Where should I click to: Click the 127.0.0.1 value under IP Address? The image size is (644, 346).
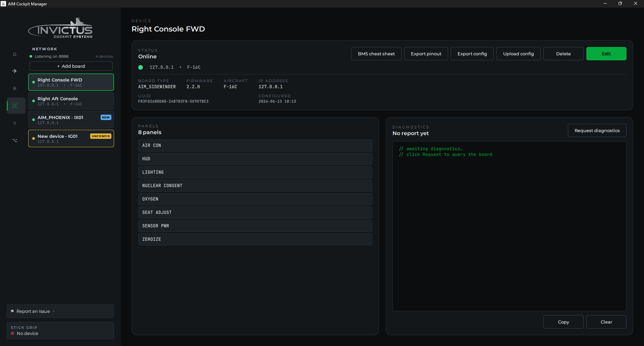tap(271, 87)
